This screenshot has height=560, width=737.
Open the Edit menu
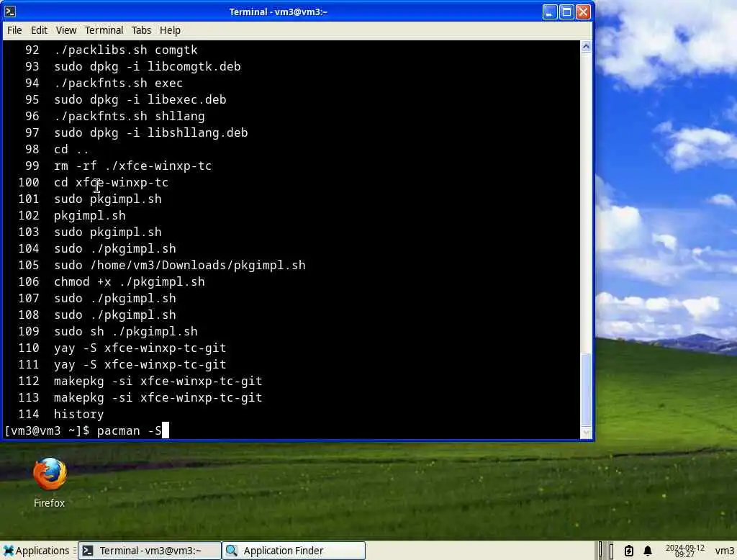click(x=39, y=30)
